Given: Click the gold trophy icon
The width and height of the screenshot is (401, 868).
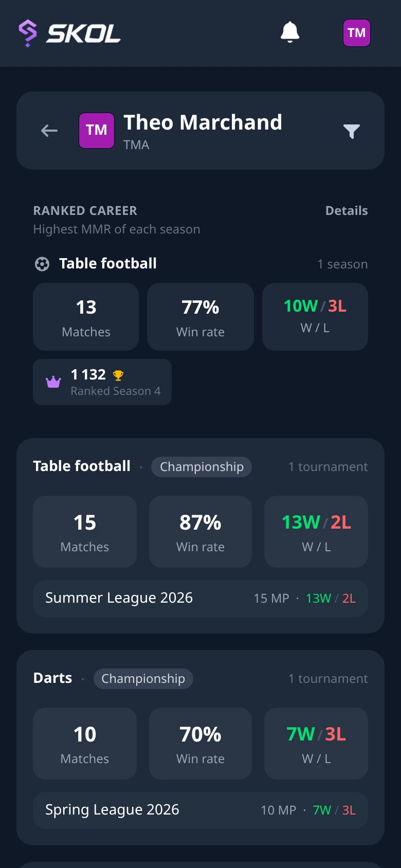Looking at the screenshot, I should 118,375.
